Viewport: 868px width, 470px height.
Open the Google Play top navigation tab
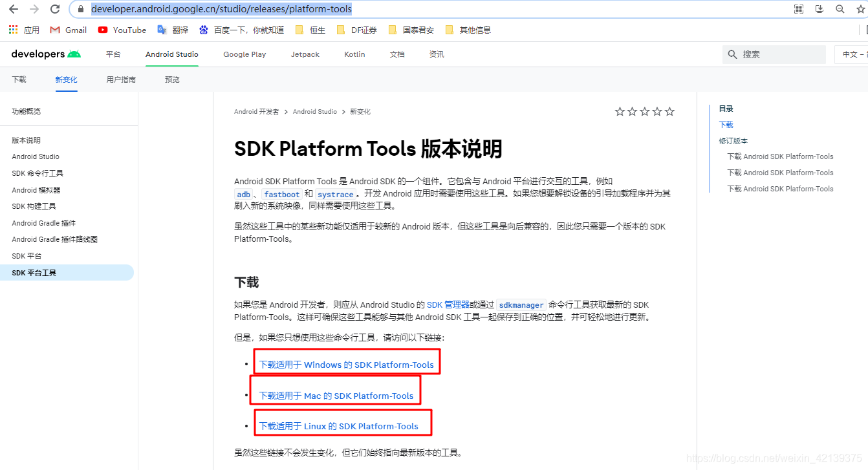click(x=244, y=54)
